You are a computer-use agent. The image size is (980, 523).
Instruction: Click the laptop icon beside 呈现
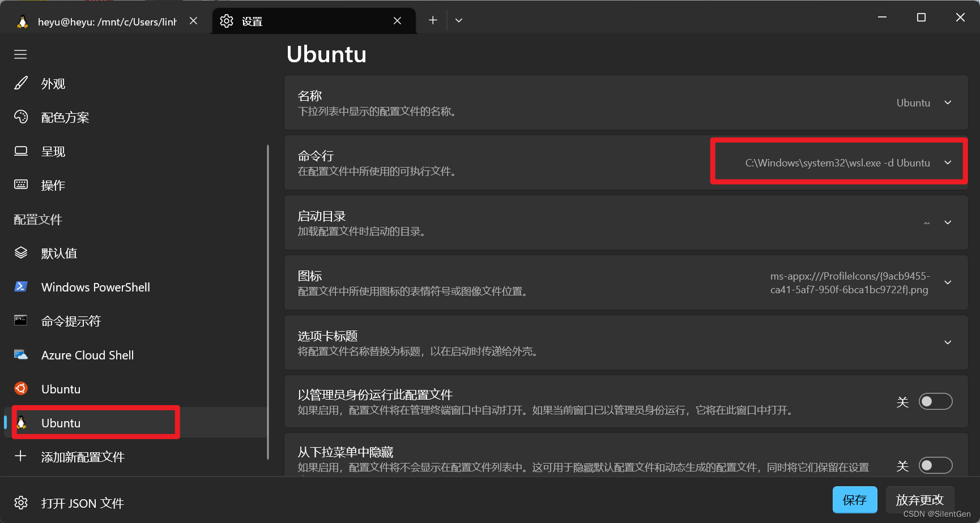[21, 151]
